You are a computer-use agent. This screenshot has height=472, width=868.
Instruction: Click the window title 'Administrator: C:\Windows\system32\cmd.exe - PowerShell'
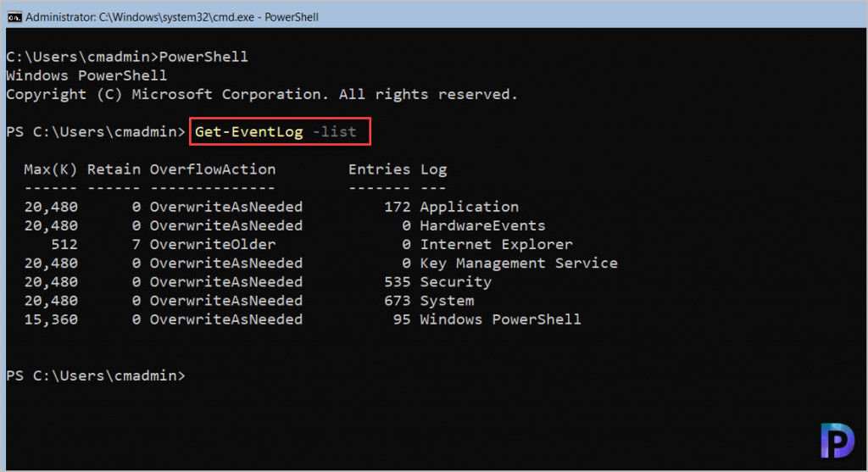click(172, 17)
